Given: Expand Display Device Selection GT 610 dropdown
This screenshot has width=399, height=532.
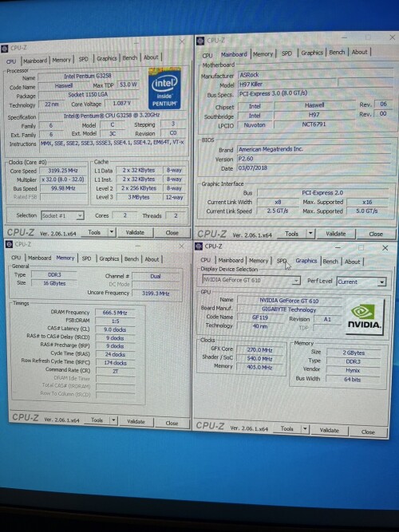Looking at the screenshot, I should pyautogui.click(x=296, y=281).
